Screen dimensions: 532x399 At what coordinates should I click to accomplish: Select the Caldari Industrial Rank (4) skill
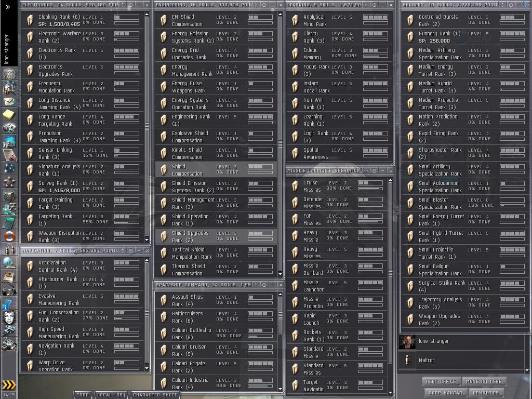tap(216, 383)
